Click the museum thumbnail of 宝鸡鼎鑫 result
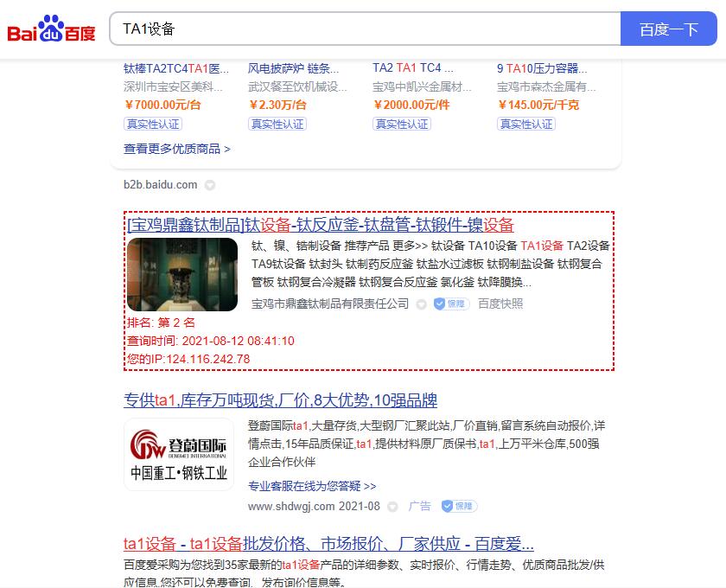This screenshot has height=588, width=726. pyautogui.click(x=182, y=274)
